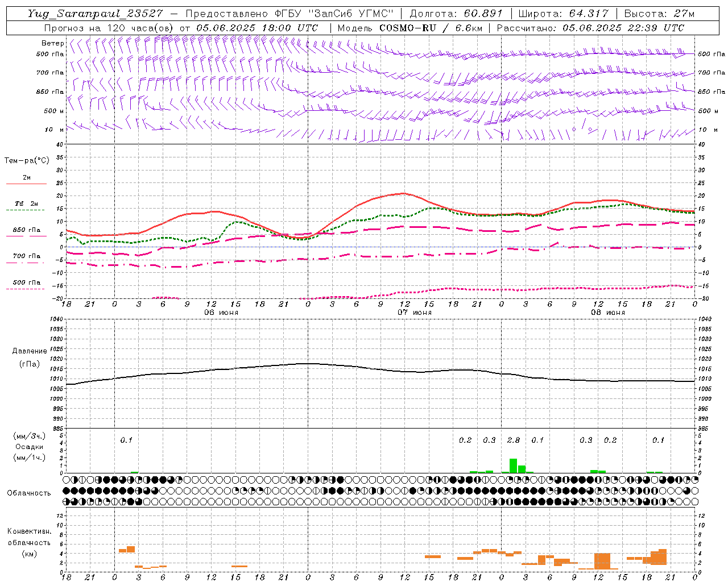The height and width of the screenshot is (582, 728).
Task: Click the station title Yug_Saranpaul_23527
Action: pos(95,14)
